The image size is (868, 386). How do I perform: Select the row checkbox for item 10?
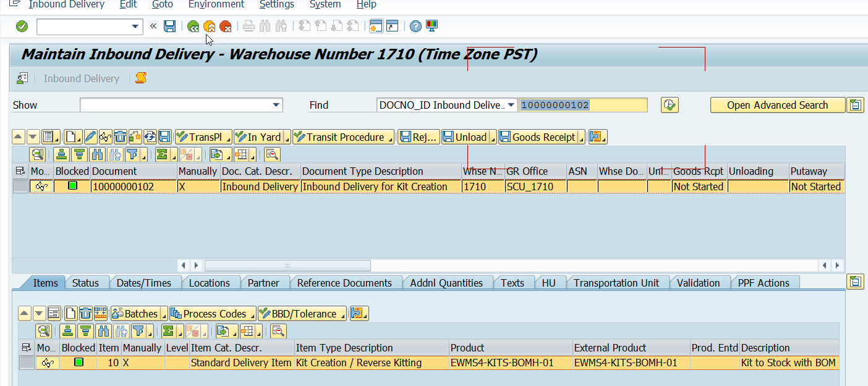point(27,363)
